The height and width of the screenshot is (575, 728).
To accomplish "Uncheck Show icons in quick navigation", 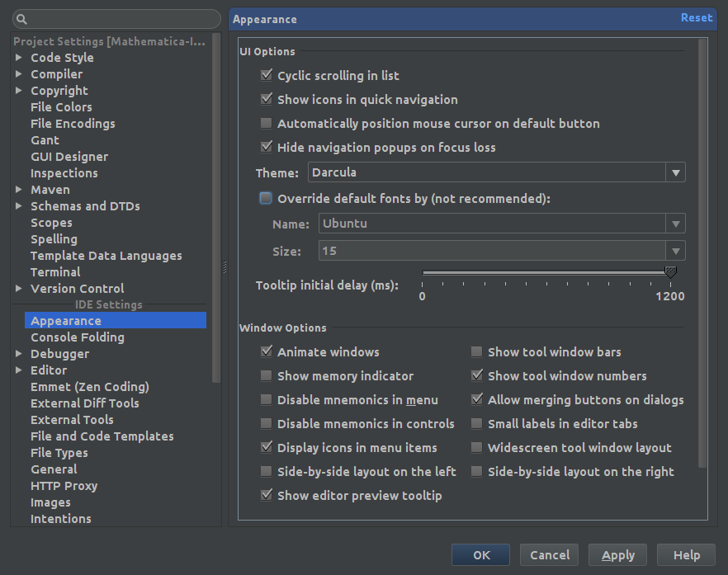I will pos(267,99).
